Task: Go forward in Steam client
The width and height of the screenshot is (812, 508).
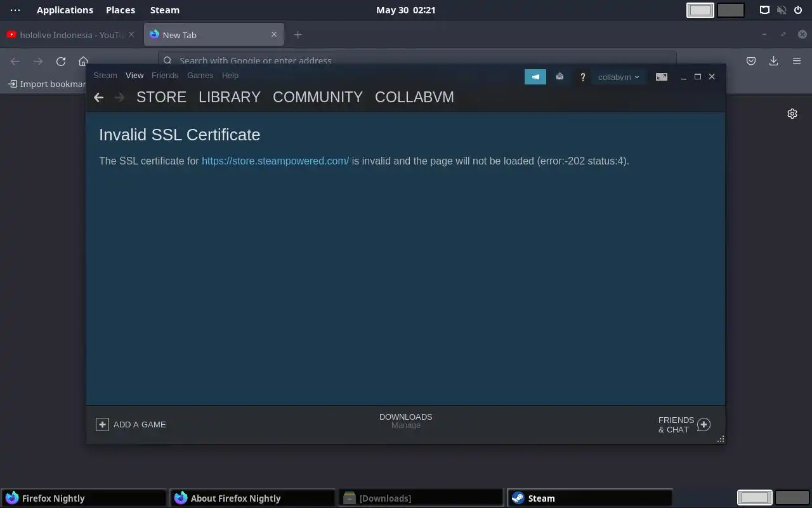Action: pyautogui.click(x=119, y=97)
